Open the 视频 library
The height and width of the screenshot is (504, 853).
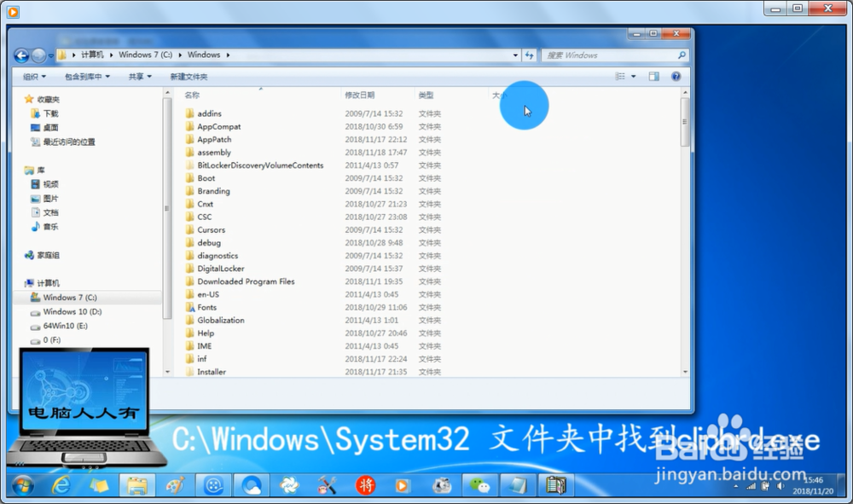[x=50, y=184]
